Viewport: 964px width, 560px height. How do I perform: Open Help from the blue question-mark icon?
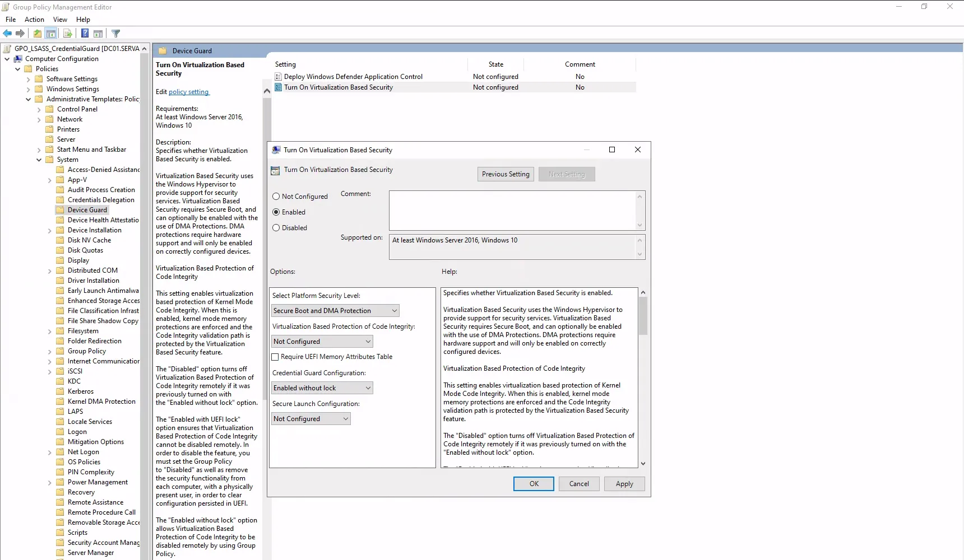(85, 34)
